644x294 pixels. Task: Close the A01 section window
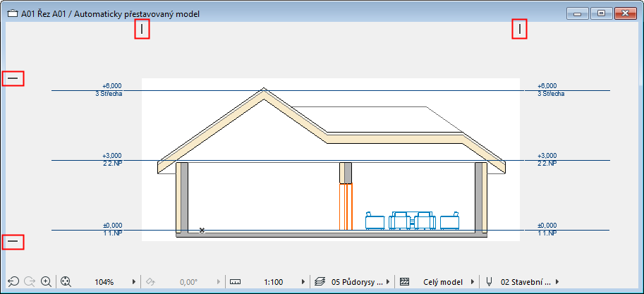[626, 13]
